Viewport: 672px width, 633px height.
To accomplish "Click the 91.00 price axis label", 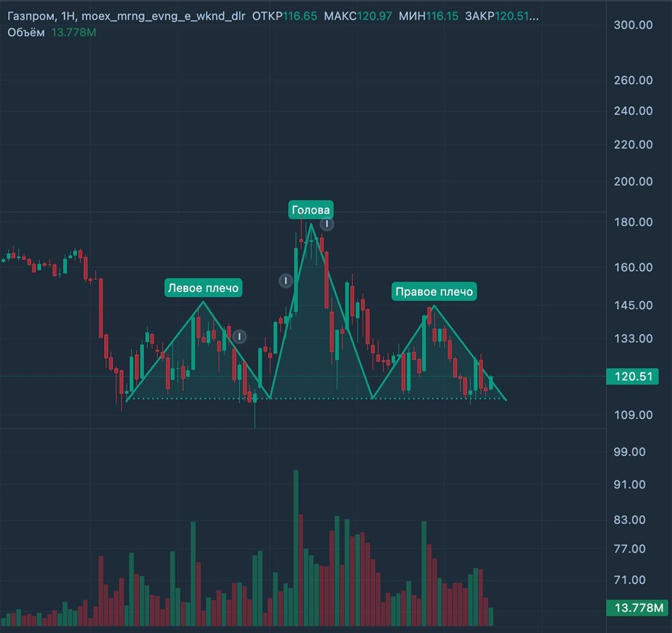I will point(629,484).
